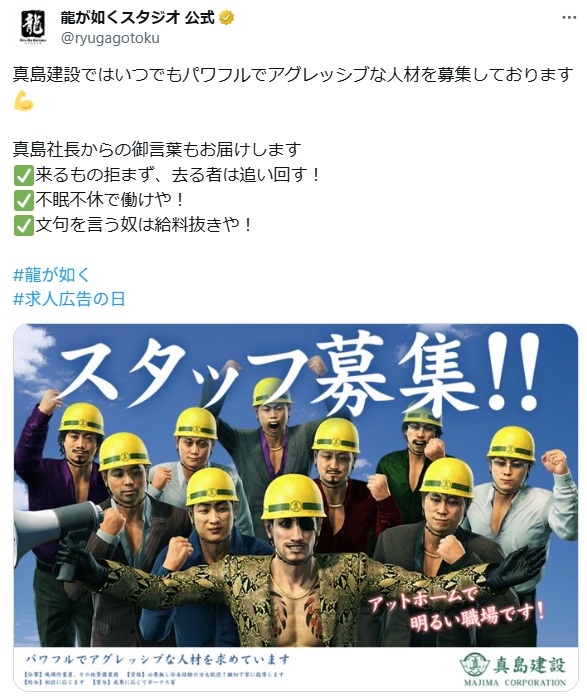This screenshot has width=587, height=698.
Task: Open the attached recruitment poster image
Action: (x=296, y=507)
